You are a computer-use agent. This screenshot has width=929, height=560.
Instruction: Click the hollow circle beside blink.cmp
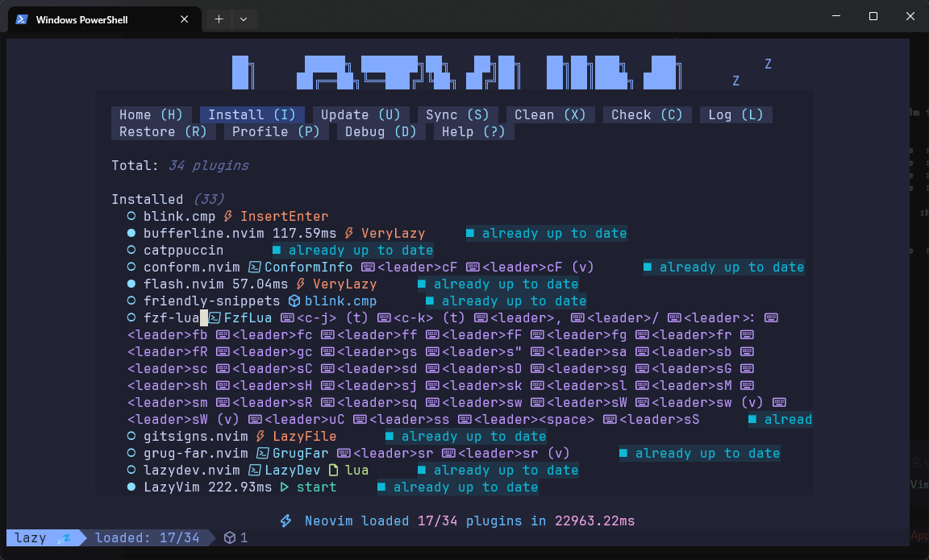pos(131,216)
